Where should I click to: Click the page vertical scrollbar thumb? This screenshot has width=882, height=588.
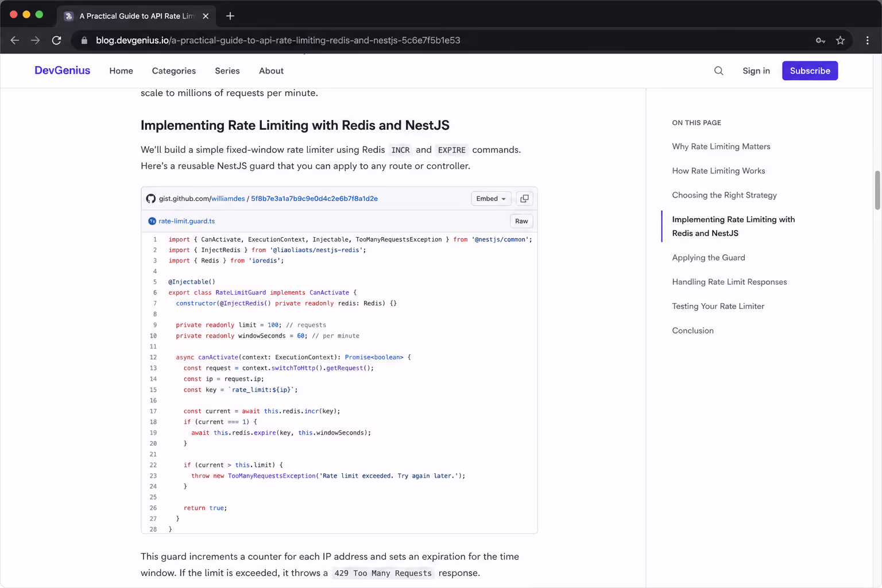[877, 190]
